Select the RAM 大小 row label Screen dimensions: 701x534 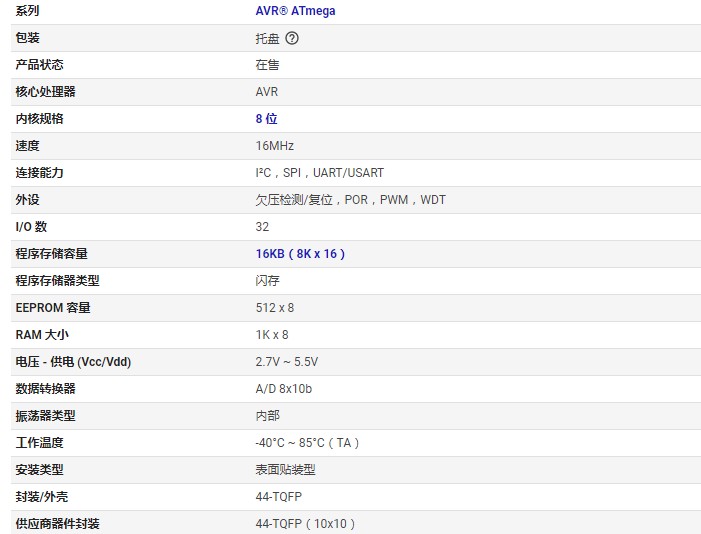pyautogui.click(x=42, y=335)
